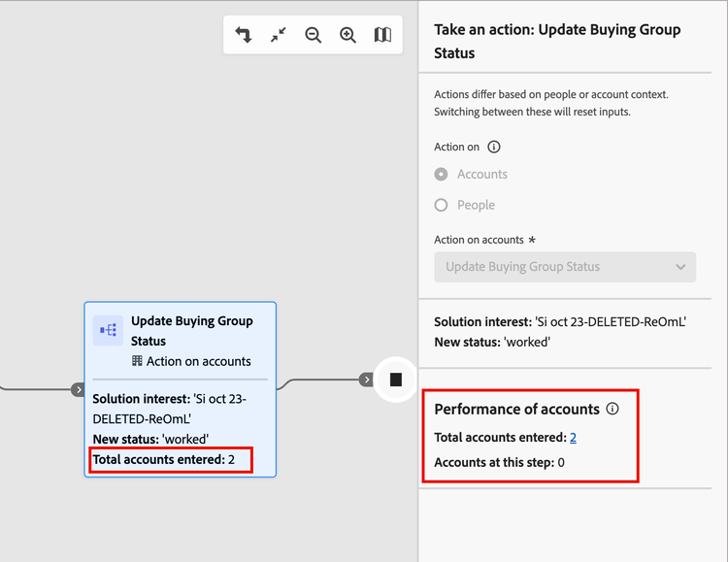Click 'Accounts at this step: 0' text
The height and width of the screenshot is (562, 728).
click(499, 463)
